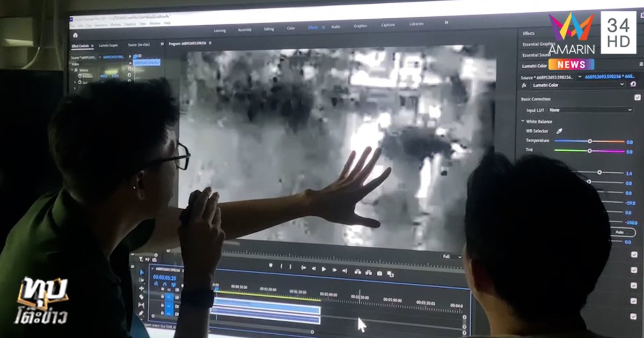Select the Ripple Edit tool
Viewport: 644px width, 338px height.
[142, 288]
